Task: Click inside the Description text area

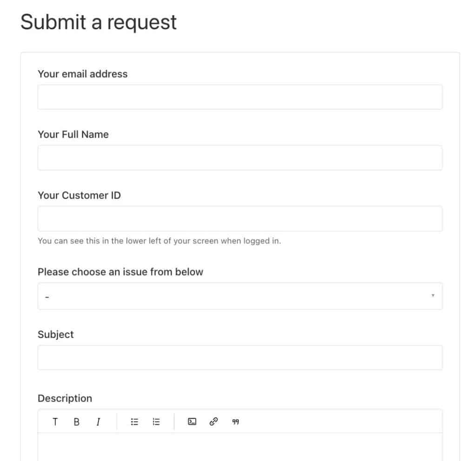Action: point(240,447)
